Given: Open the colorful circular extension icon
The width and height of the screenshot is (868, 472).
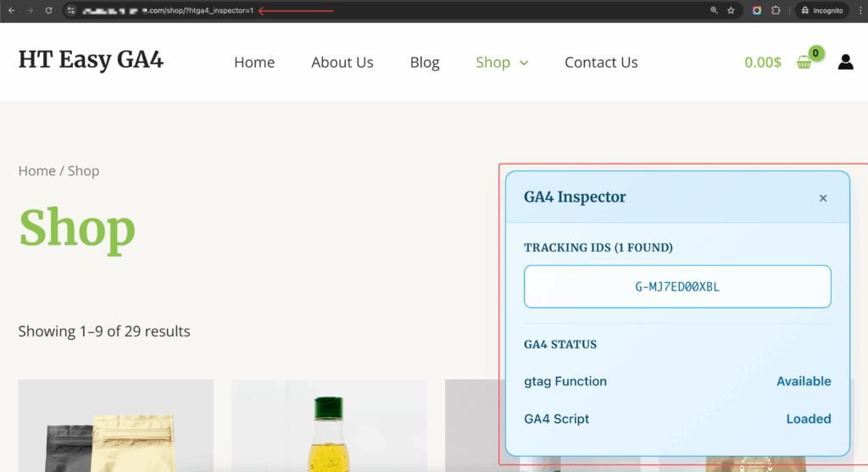Looking at the screenshot, I should 757,10.
